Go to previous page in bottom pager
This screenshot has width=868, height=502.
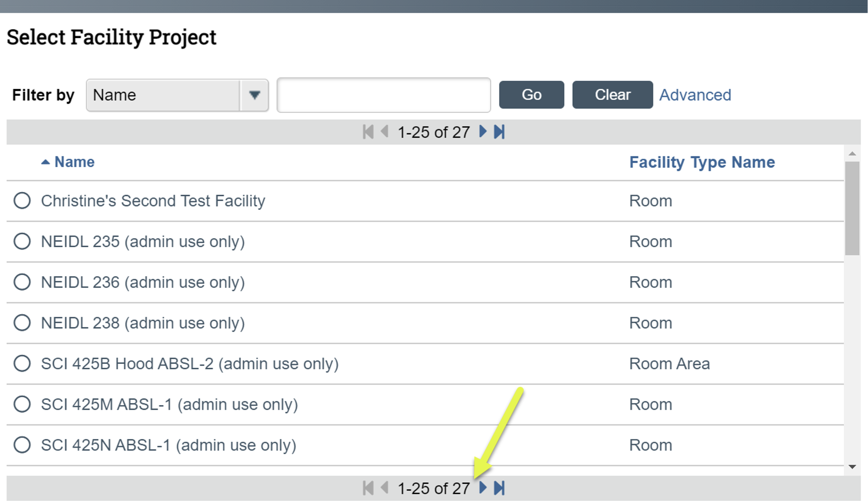click(x=385, y=488)
